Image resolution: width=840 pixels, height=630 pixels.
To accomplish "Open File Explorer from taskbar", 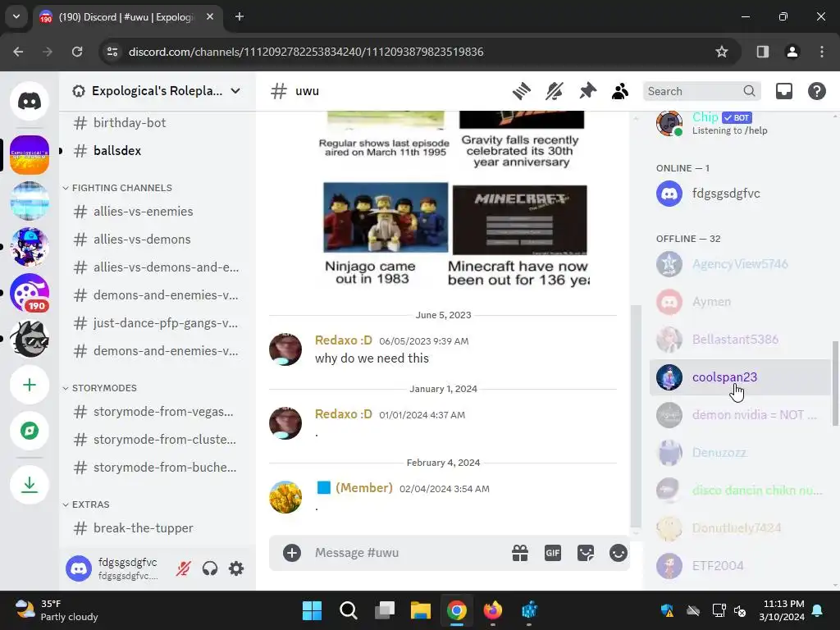I will point(421,610).
